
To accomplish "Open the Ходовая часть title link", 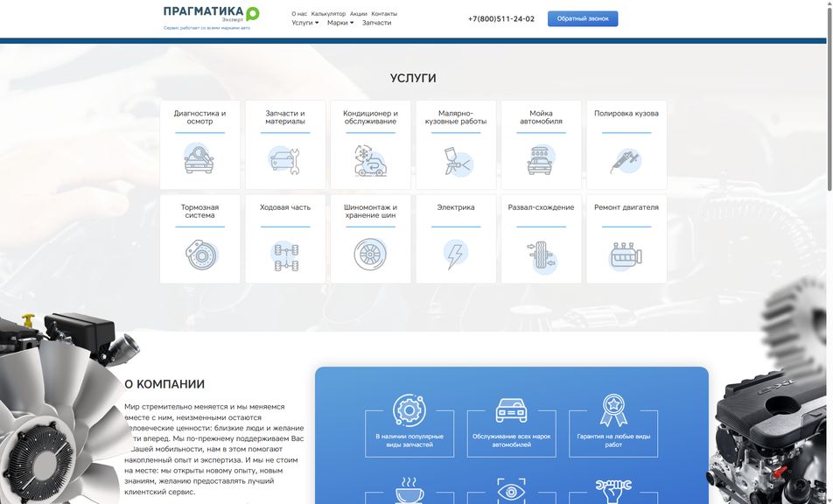I will (285, 207).
